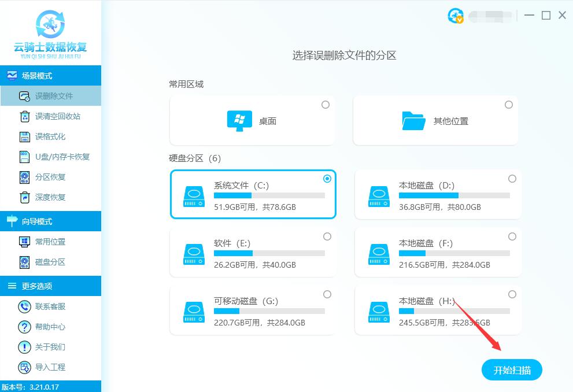Click the 云骑士数据恢复 logo icon
The width and height of the screenshot is (573, 392).
tap(50, 24)
